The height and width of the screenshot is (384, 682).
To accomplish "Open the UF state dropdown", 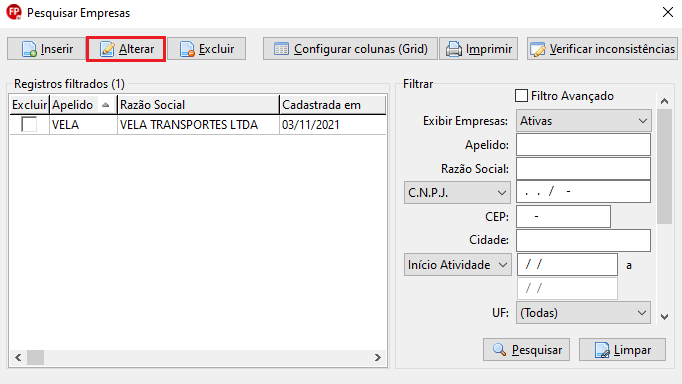I will 583,313.
